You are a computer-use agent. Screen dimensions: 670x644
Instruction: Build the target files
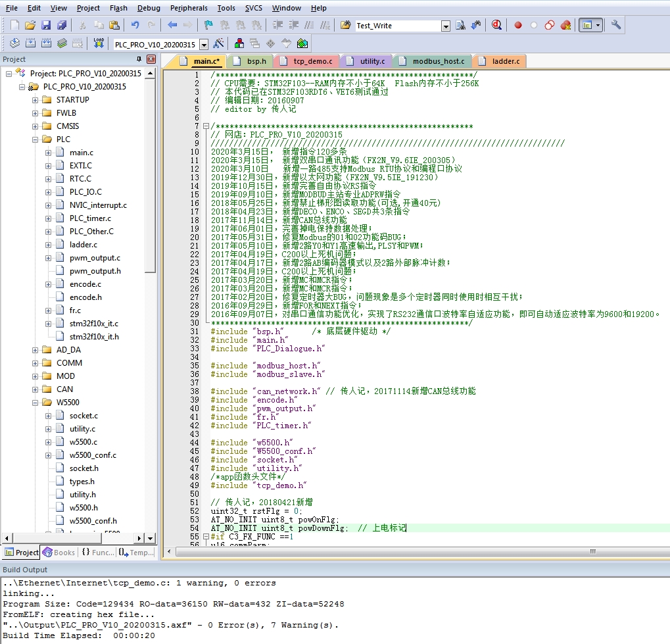click(x=30, y=43)
